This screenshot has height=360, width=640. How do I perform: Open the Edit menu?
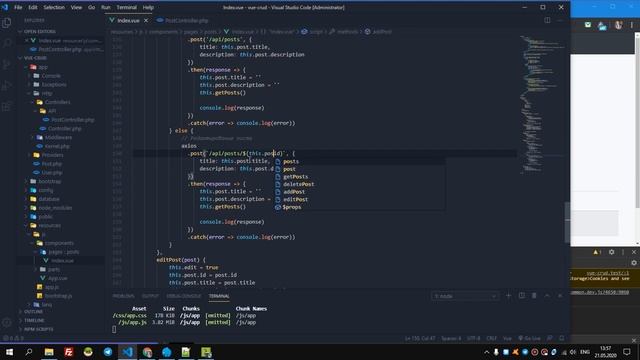point(33,7)
